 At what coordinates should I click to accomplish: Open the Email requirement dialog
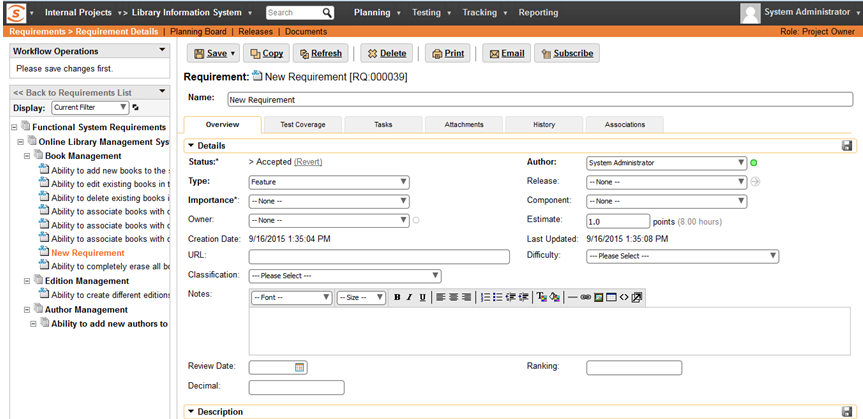coord(506,53)
